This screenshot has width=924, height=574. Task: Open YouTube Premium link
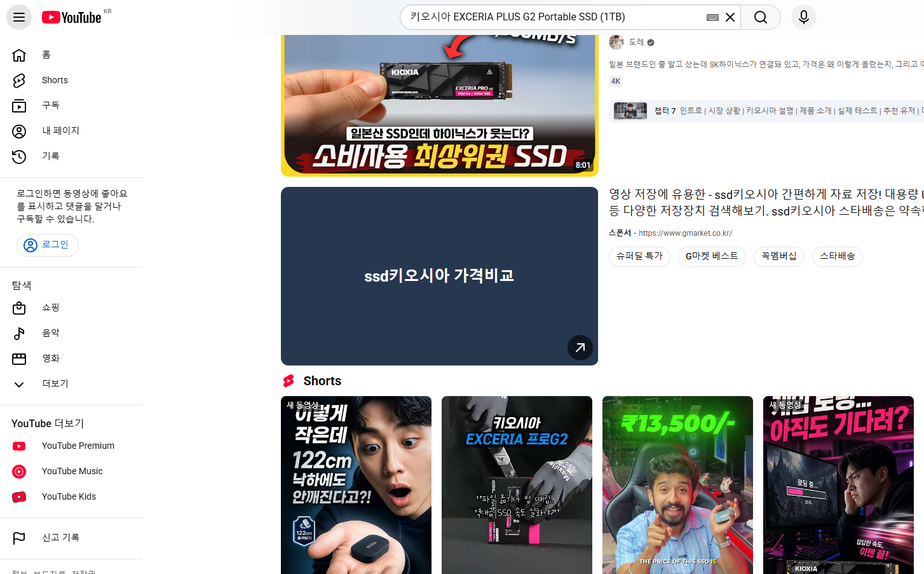[71, 446]
